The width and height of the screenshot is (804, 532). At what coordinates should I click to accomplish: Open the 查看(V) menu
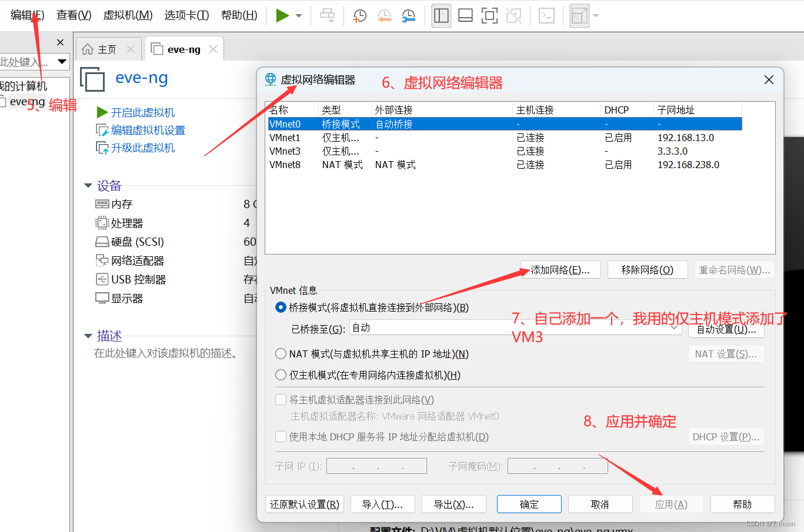[74, 15]
